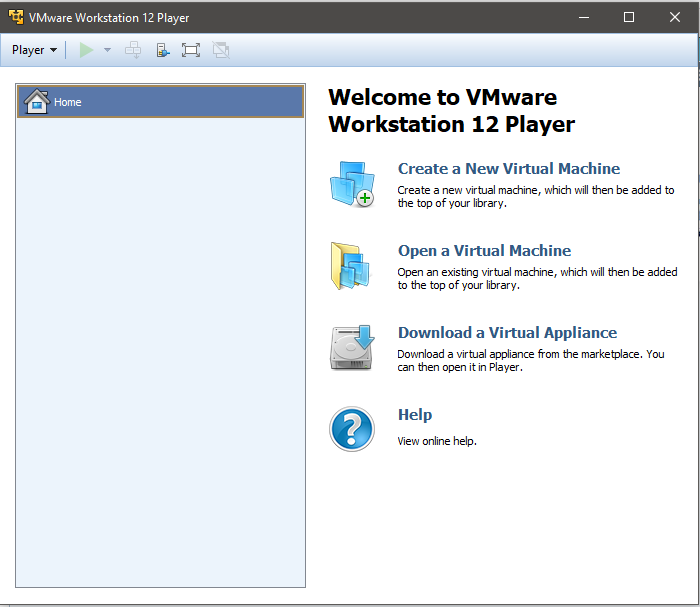
Task: Click the blue question mark Help icon
Action: pyautogui.click(x=352, y=429)
